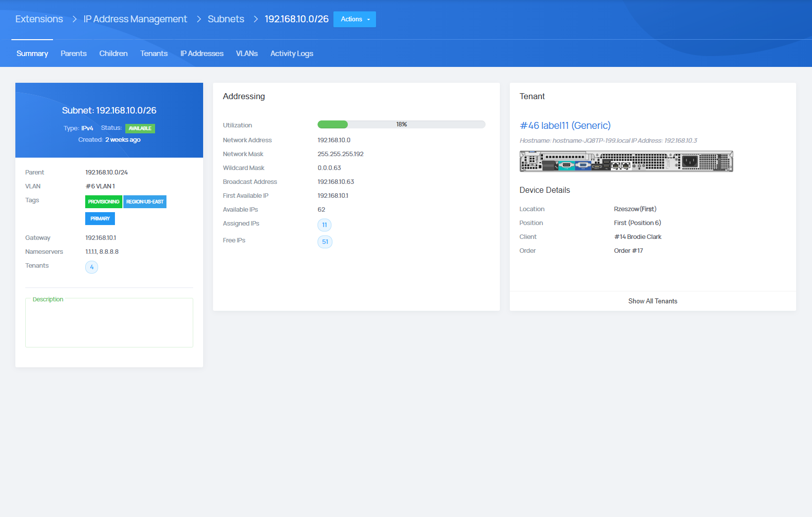Image resolution: width=812 pixels, height=517 pixels.
Task: Click the gateway value 192.168.10.1
Action: pos(101,238)
